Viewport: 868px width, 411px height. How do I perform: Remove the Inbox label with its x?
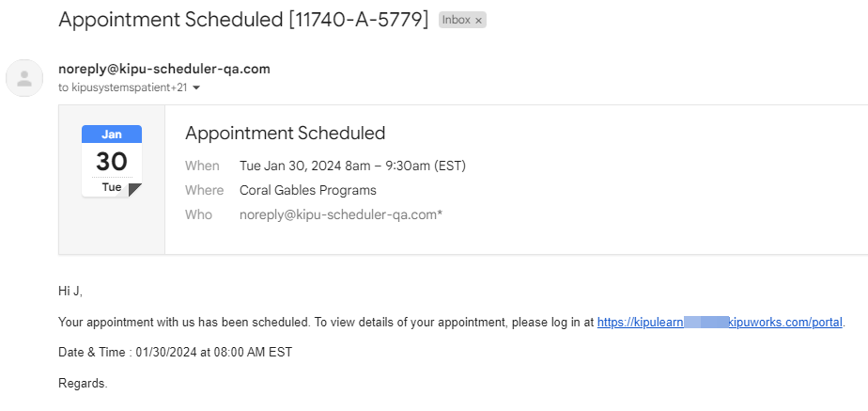coord(477,21)
